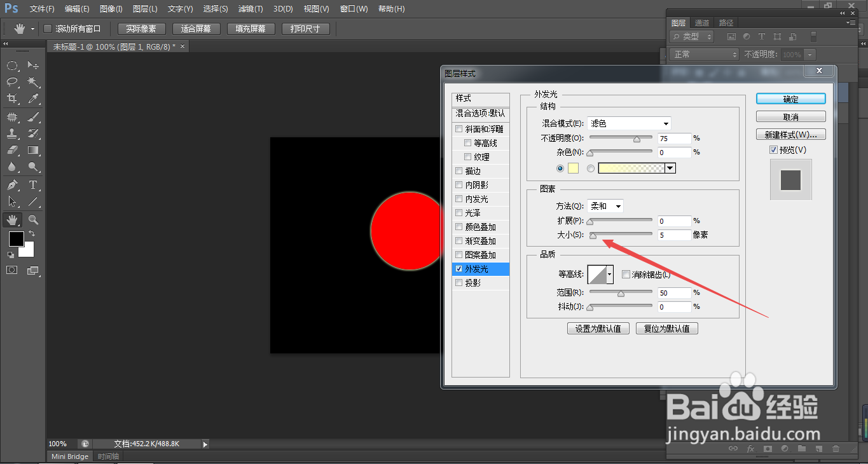The height and width of the screenshot is (464, 868).
Task: Click the delete layer trash icon
Action: point(836,449)
